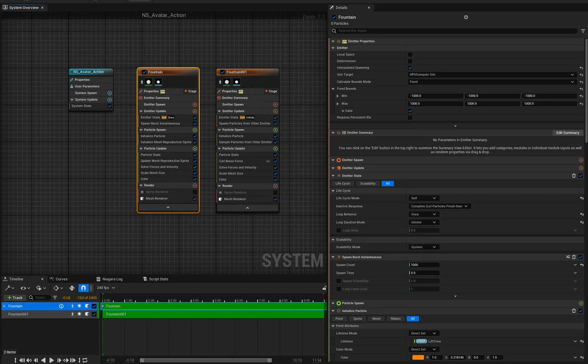Click the Search the stack field

click(x=454, y=31)
